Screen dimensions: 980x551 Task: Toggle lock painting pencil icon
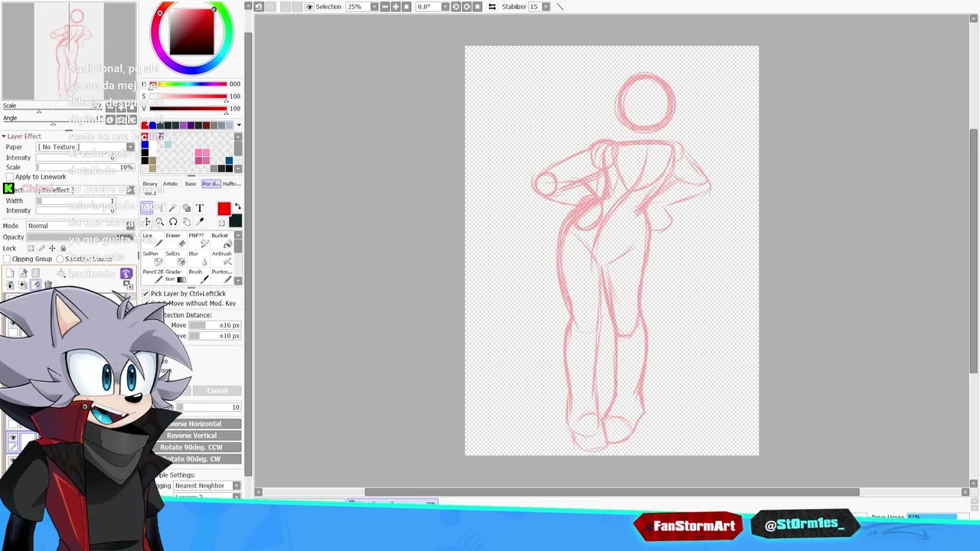(41, 249)
